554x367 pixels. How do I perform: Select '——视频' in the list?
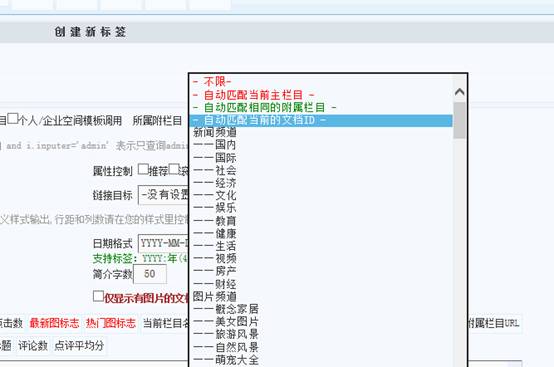point(321,259)
